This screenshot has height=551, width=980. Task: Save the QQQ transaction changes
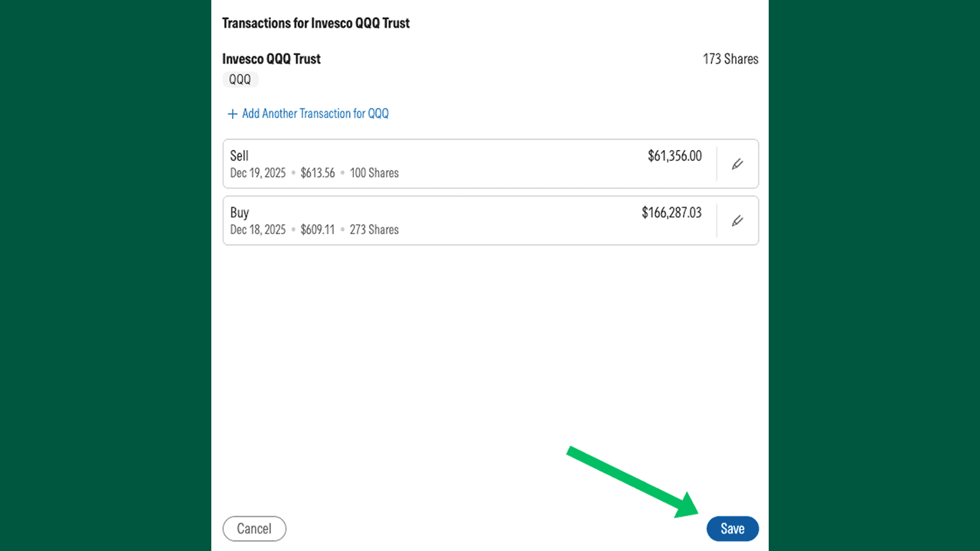(732, 528)
